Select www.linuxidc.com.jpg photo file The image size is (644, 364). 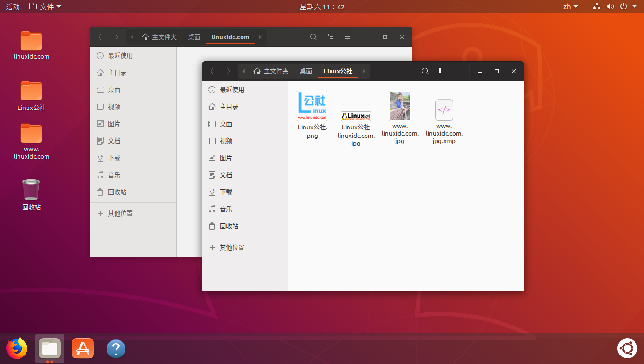[400, 106]
